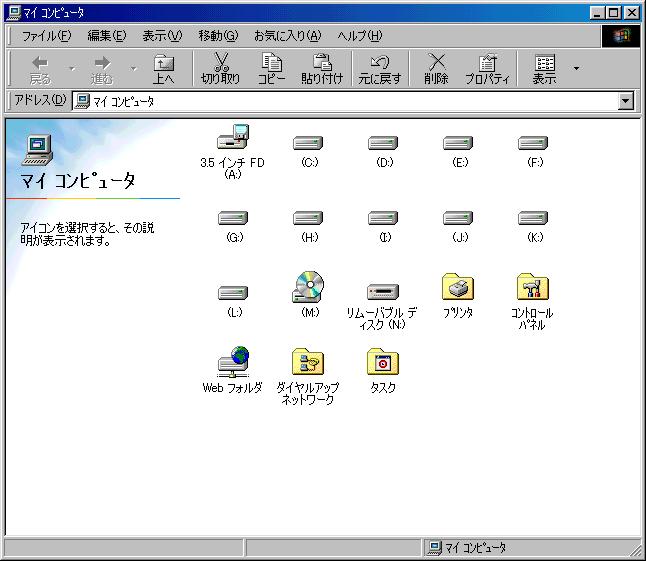Viewport: 646px width, 561px height.
Task: Click the large computer icon in left panel
Action: [x=37, y=150]
